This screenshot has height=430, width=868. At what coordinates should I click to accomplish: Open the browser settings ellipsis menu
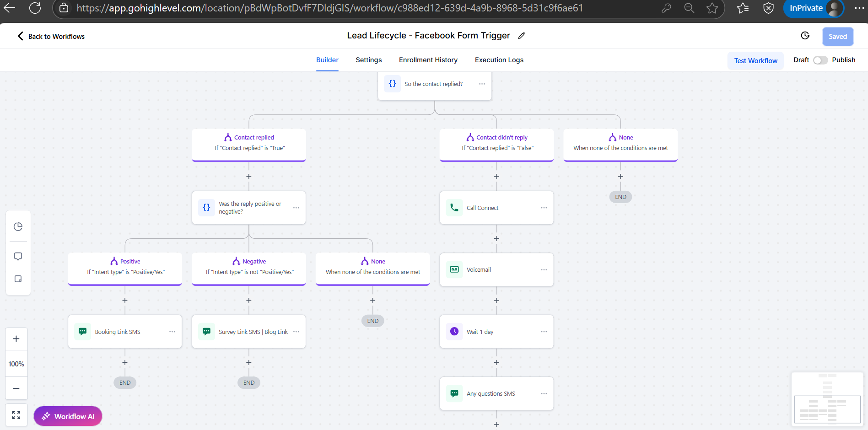click(x=859, y=8)
